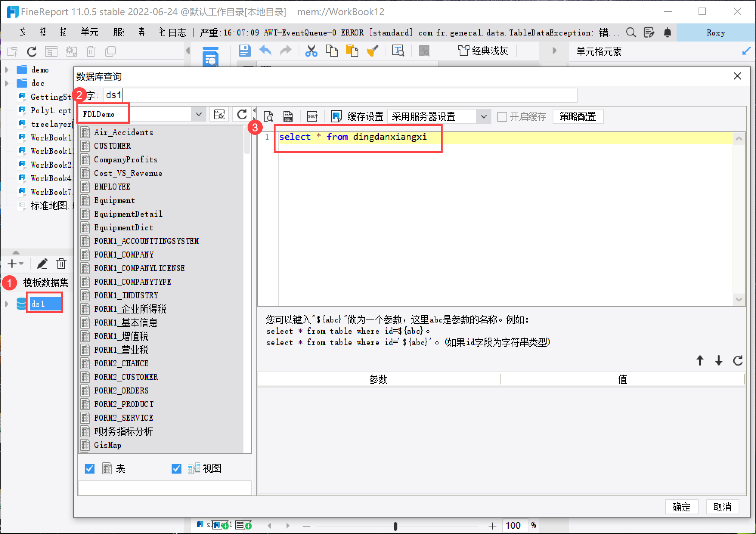Select the EMPLOYEE table in list

point(112,187)
